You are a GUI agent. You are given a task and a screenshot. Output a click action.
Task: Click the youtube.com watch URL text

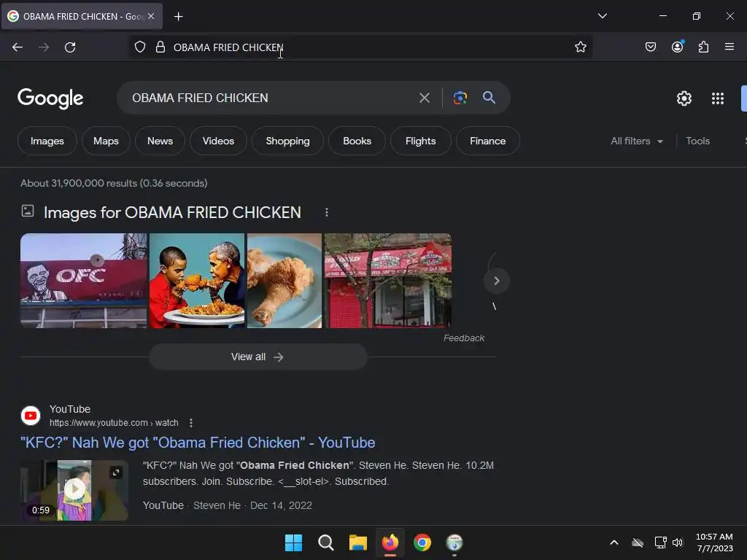click(x=114, y=423)
